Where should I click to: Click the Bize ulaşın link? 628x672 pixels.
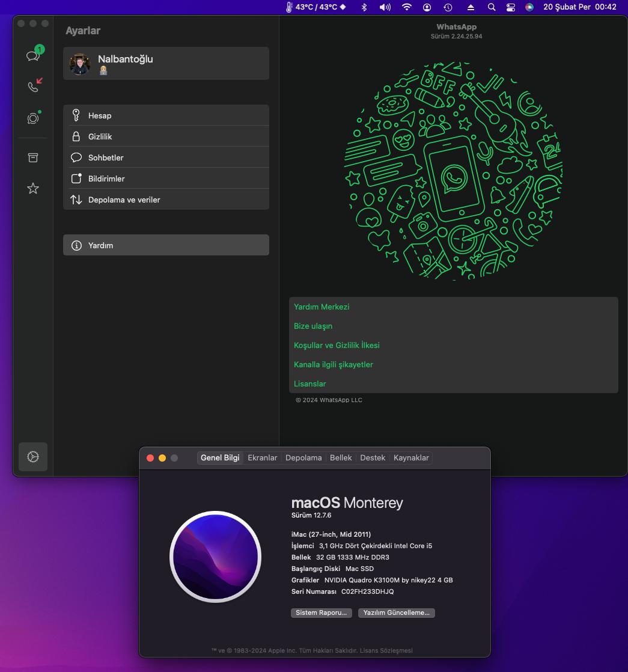(312, 326)
